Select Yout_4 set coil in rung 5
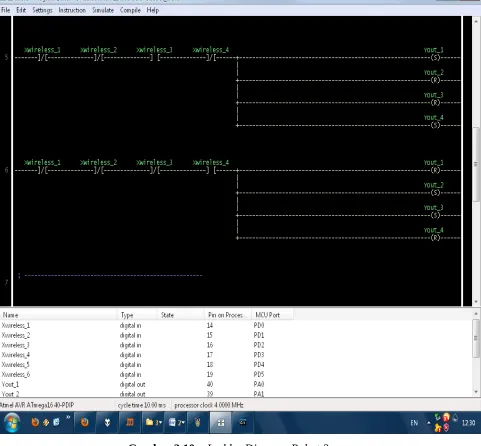This screenshot has width=481, height=446. pyautogui.click(x=435, y=125)
